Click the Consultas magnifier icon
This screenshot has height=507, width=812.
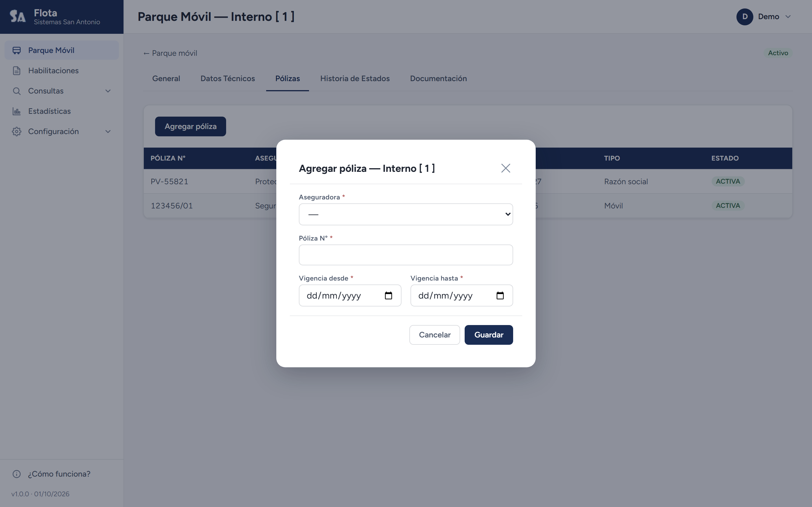[x=16, y=91]
